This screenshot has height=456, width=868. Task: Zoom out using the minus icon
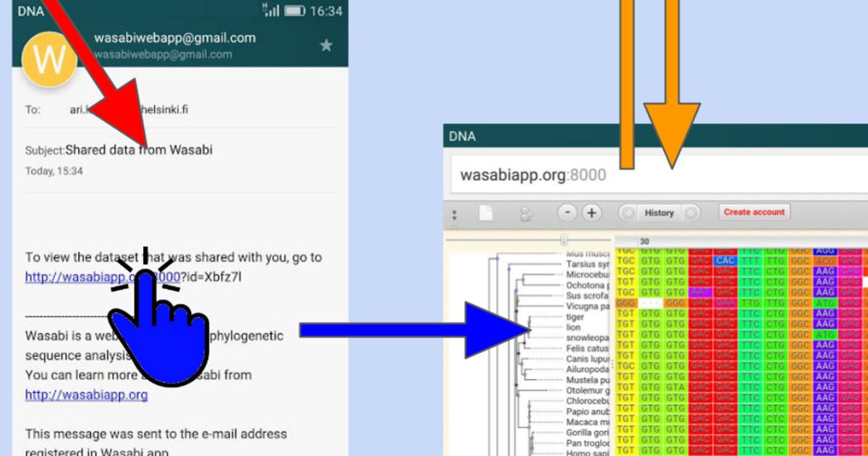569,213
